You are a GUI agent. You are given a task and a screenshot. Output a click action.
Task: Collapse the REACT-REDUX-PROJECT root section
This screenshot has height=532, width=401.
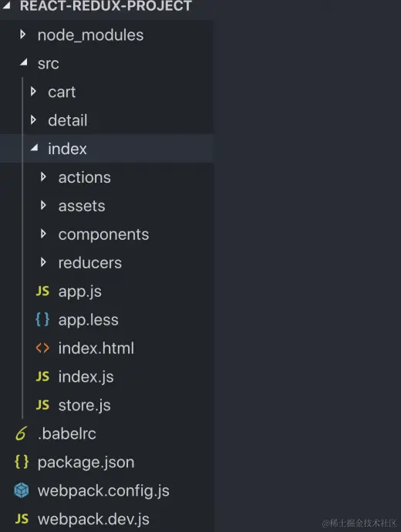pyautogui.click(x=6, y=5)
